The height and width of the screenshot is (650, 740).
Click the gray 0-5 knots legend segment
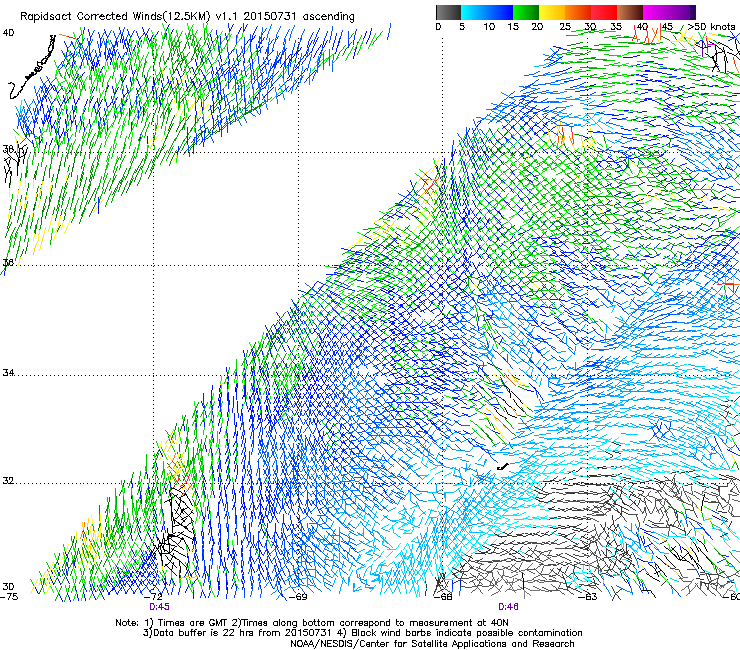[448, 12]
